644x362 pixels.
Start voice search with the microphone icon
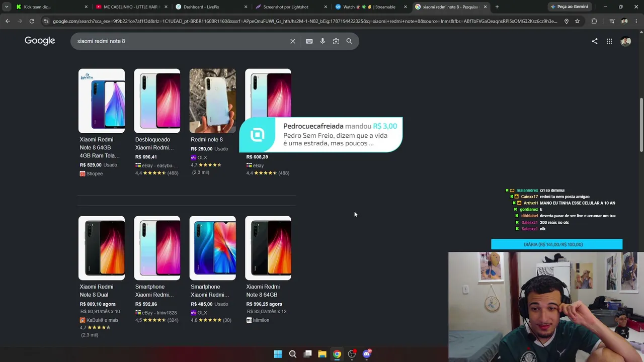click(x=323, y=41)
